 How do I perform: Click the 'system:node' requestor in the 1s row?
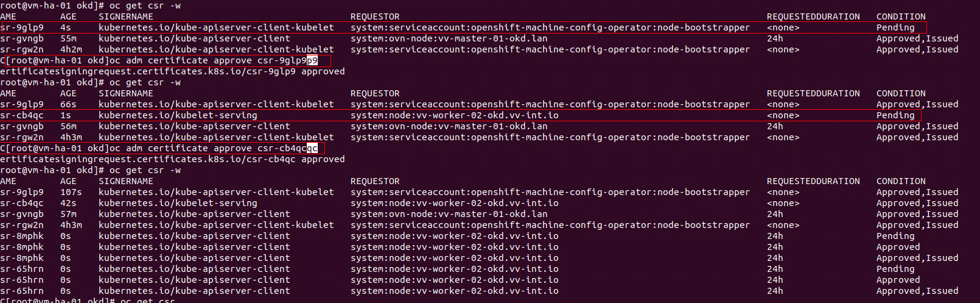tap(454, 115)
